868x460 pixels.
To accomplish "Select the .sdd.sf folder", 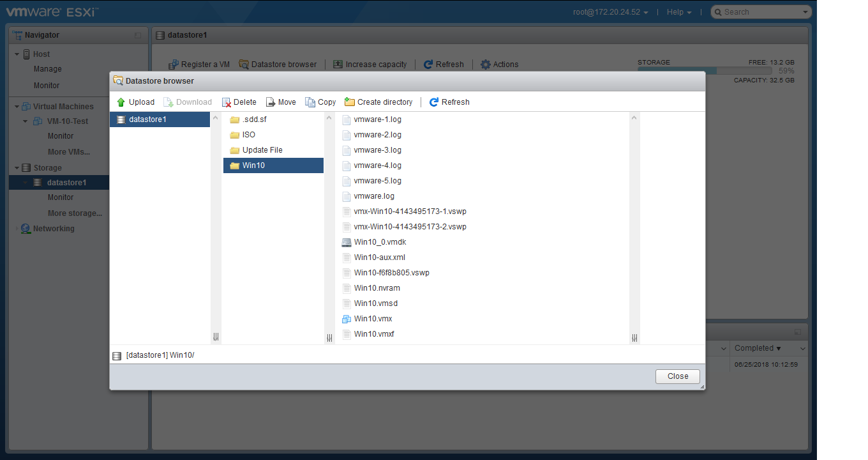I will tap(254, 119).
